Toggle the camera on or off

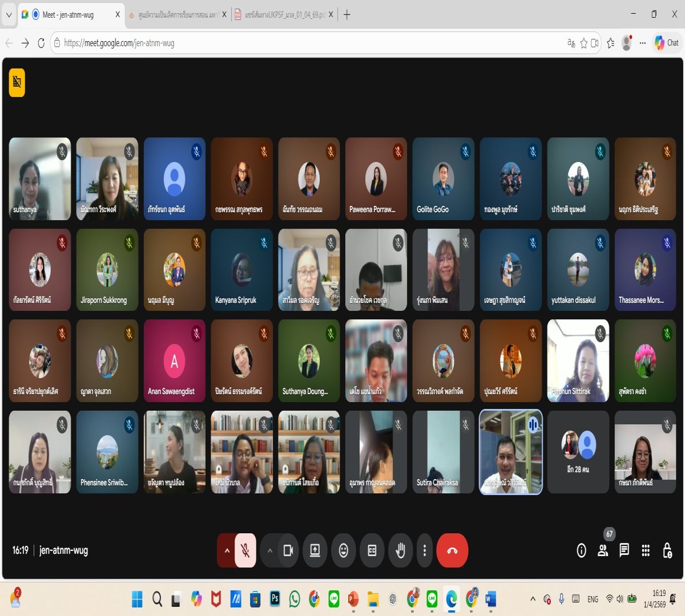coord(288,550)
